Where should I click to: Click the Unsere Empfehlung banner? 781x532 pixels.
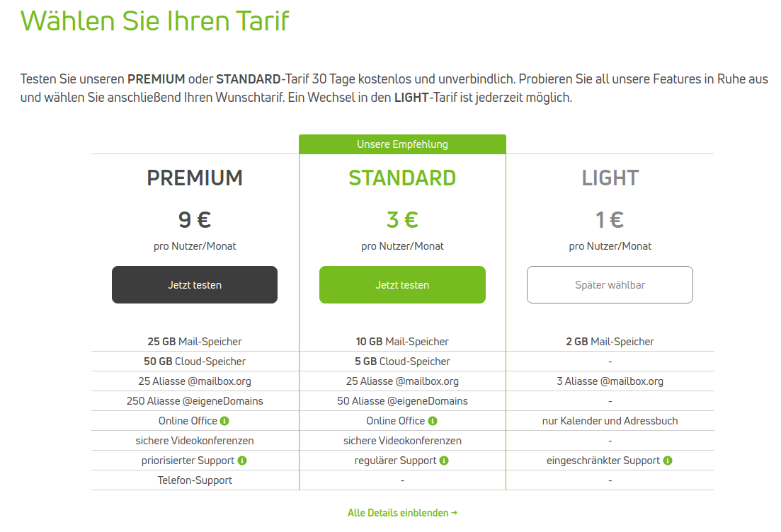402,144
